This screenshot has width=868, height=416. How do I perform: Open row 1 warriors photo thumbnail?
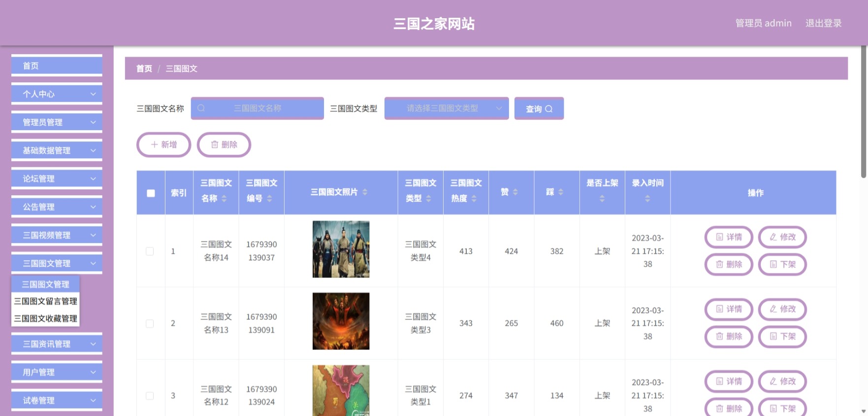[341, 249]
